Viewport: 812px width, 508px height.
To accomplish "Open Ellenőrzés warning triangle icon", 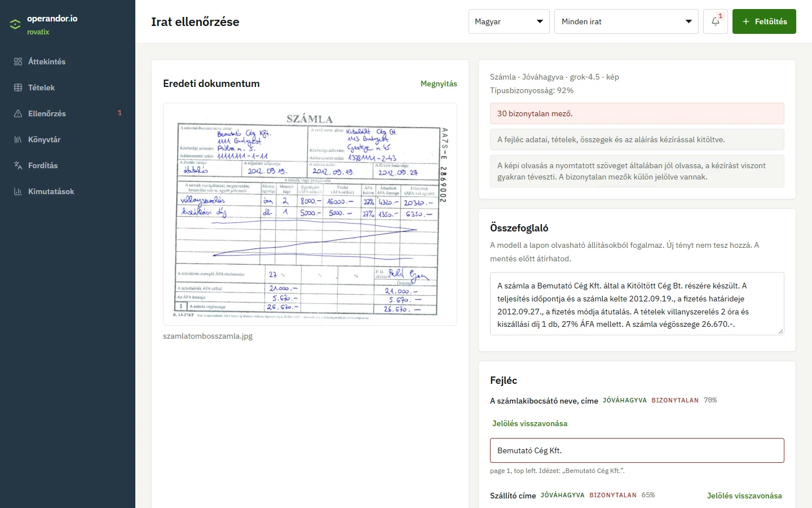I will tap(18, 113).
